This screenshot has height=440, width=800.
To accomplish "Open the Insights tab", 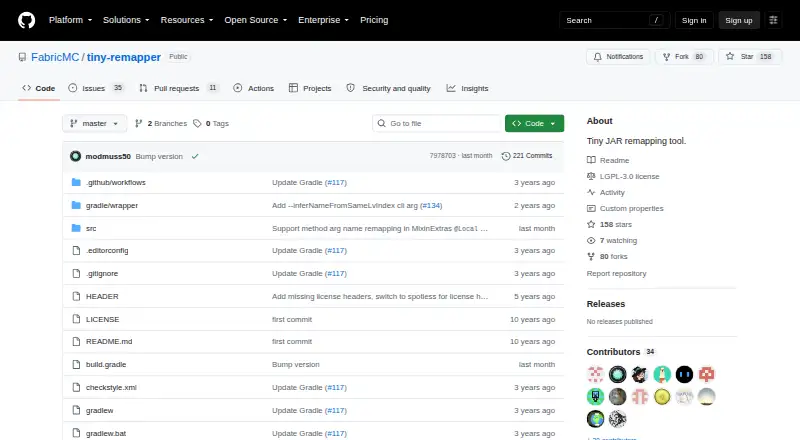I will 467,88.
